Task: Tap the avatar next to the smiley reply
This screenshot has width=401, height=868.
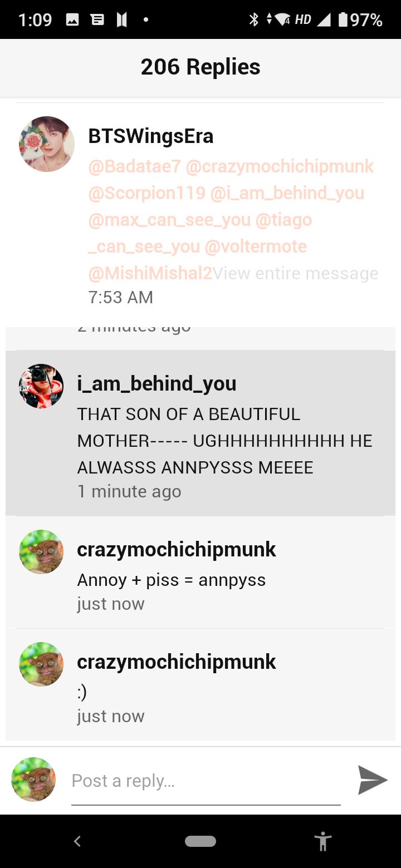Action: pyautogui.click(x=41, y=664)
